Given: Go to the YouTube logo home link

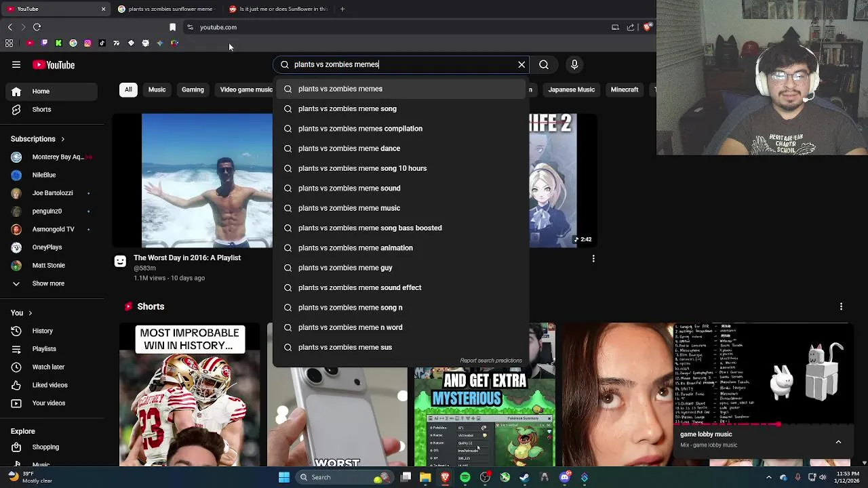Looking at the screenshot, I should click(54, 65).
